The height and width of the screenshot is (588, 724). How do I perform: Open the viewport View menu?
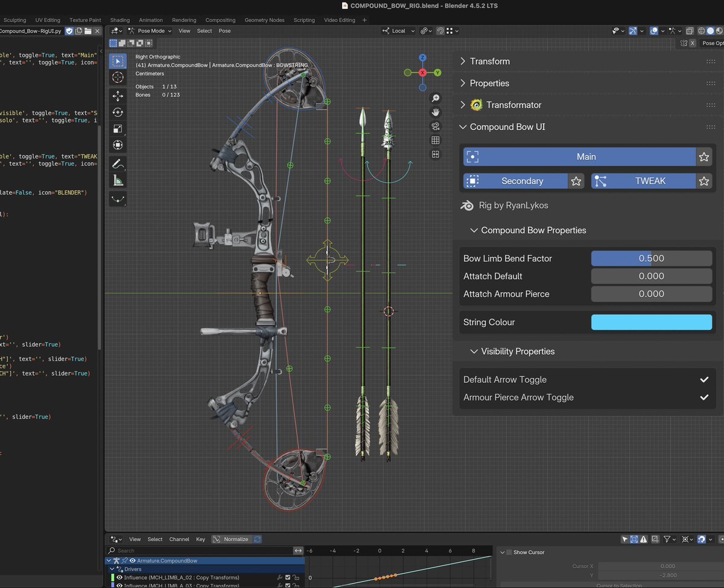(184, 31)
